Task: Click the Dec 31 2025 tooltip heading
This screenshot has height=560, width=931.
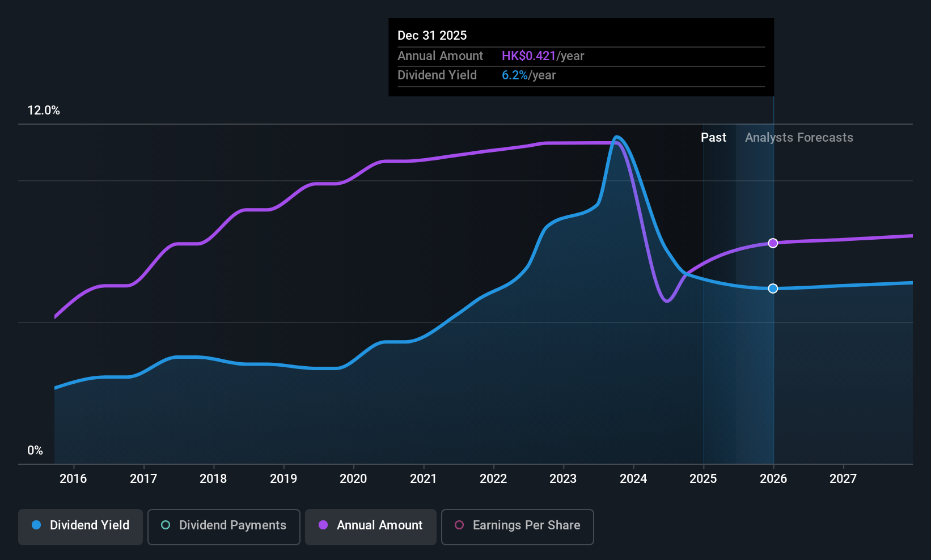Action: (x=432, y=36)
